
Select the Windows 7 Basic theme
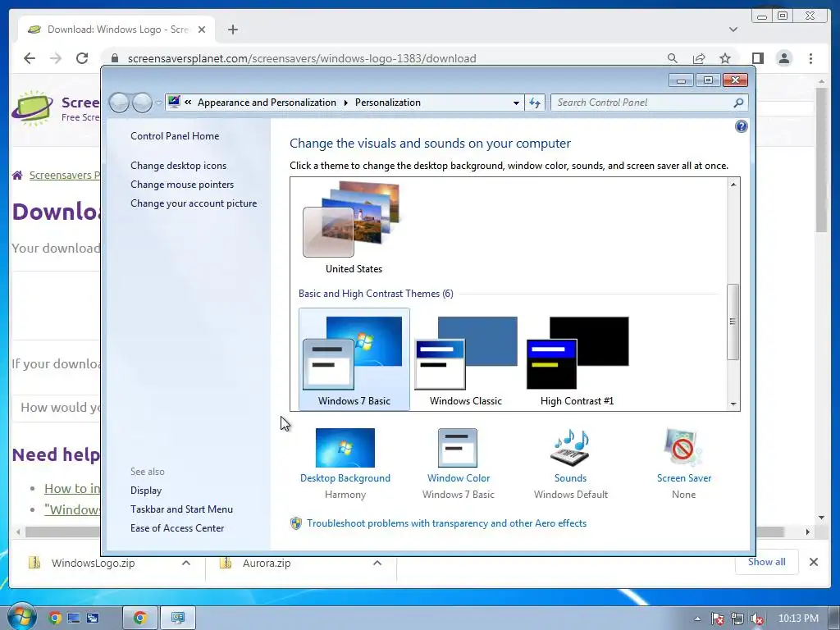click(354, 359)
